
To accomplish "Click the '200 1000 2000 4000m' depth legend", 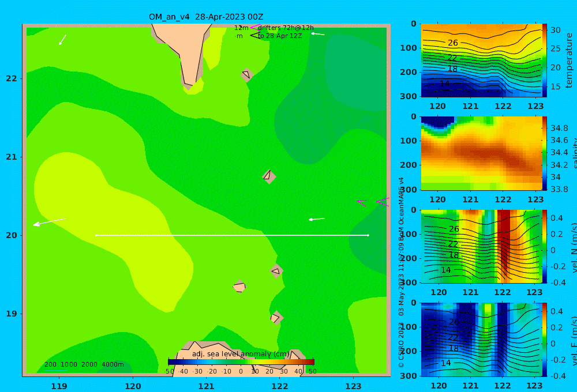I will pos(84,364).
